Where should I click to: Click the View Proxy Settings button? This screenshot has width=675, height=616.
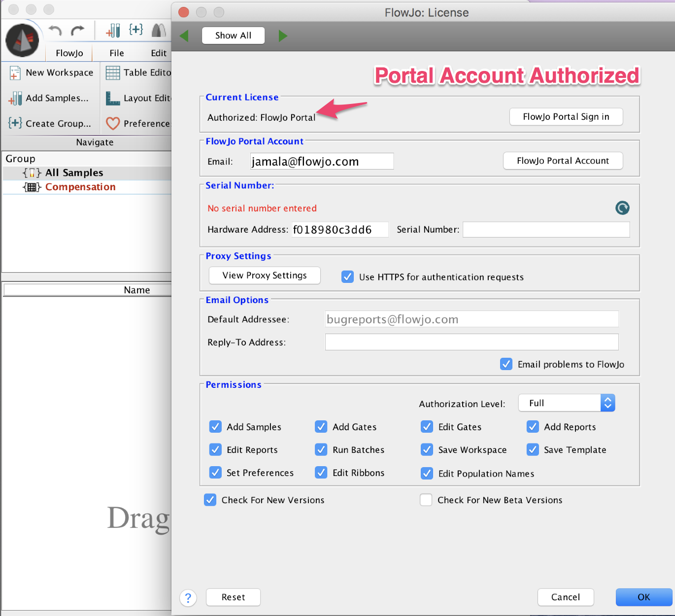tap(265, 275)
